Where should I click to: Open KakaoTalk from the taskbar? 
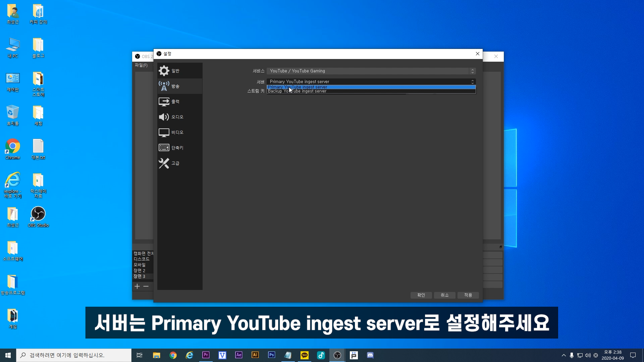tap(305, 355)
